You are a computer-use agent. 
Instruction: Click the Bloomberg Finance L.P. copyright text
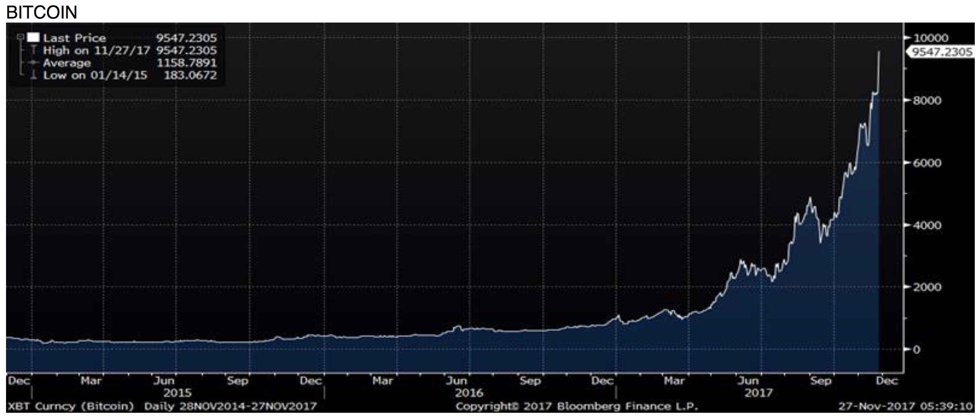click(577, 406)
